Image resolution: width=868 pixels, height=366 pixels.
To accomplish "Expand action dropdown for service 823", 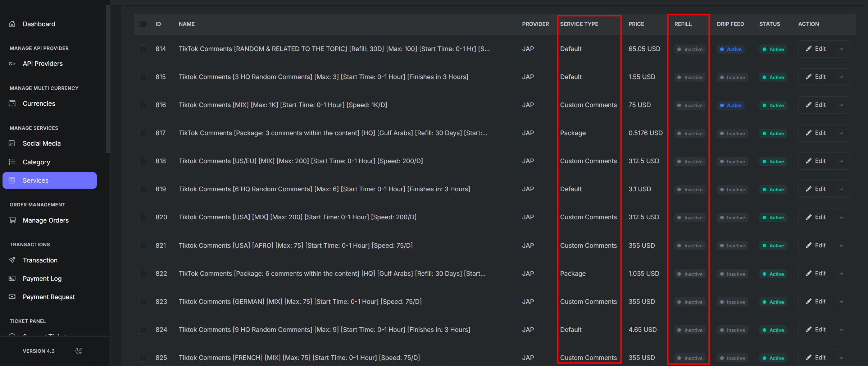I will coord(841,302).
